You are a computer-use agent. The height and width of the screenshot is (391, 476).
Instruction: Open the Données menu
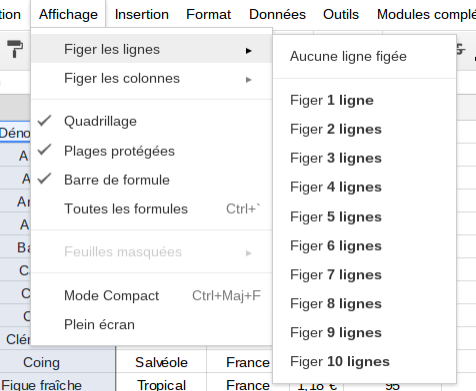[x=277, y=14]
